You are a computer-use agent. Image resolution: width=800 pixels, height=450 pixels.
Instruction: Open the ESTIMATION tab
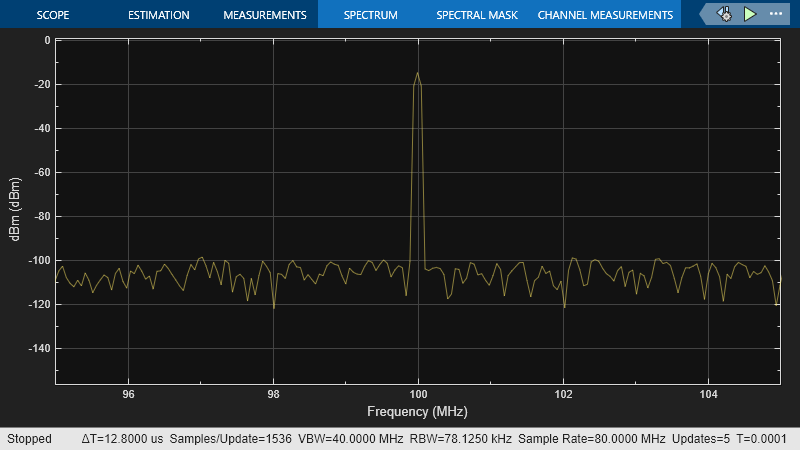click(x=158, y=15)
